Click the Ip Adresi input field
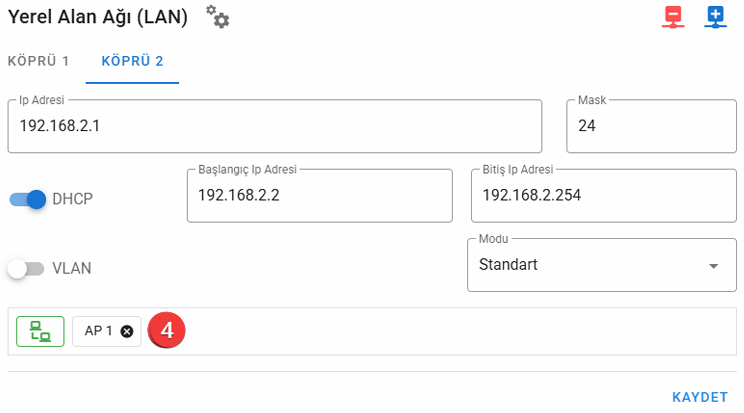This screenshot has height=413, width=744. (x=274, y=126)
